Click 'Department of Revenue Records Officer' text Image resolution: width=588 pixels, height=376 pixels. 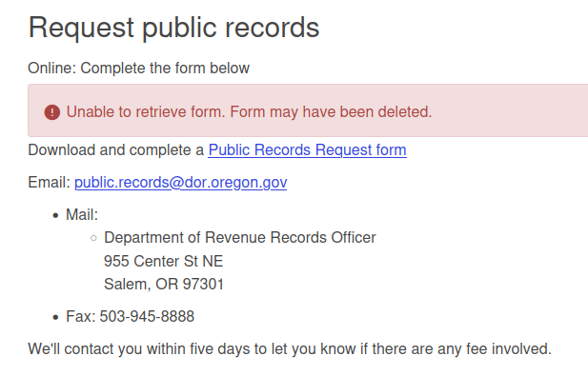(x=239, y=238)
